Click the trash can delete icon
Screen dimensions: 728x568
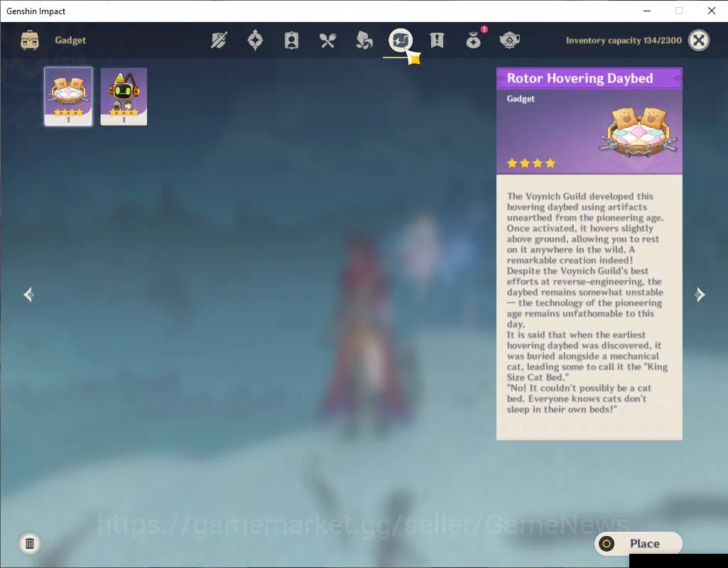click(x=30, y=543)
